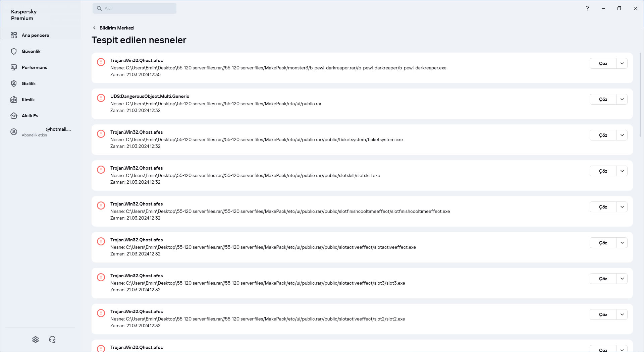Click the help question mark icon
The height and width of the screenshot is (352, 644).
tap(587, 8)
